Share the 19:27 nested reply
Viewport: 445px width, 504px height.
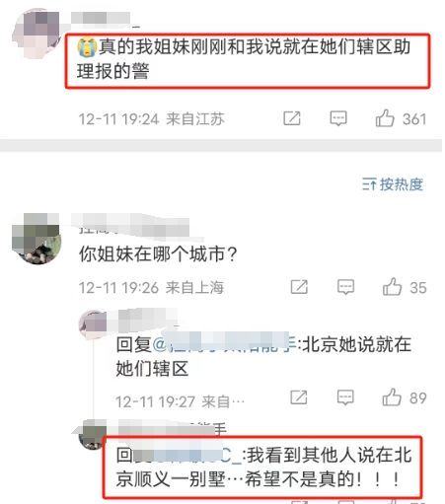point(299,397)
